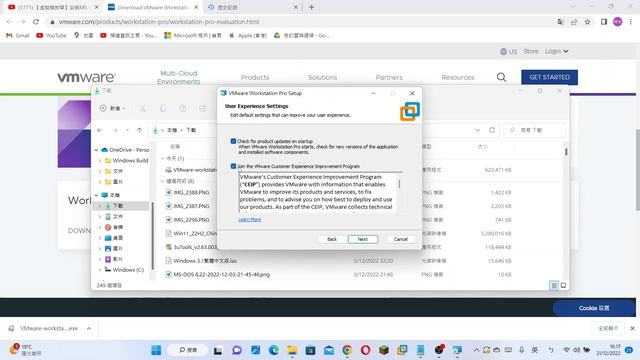Click Back in VMware setup dialog
Viewport: 640px width, 360px height.
coord(332,239)
